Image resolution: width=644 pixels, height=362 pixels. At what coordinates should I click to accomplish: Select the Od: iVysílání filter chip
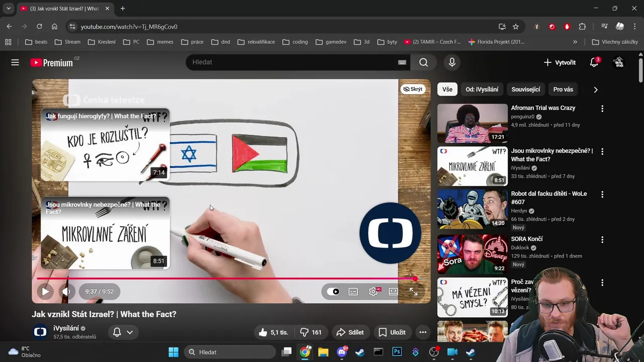[482, 89]
